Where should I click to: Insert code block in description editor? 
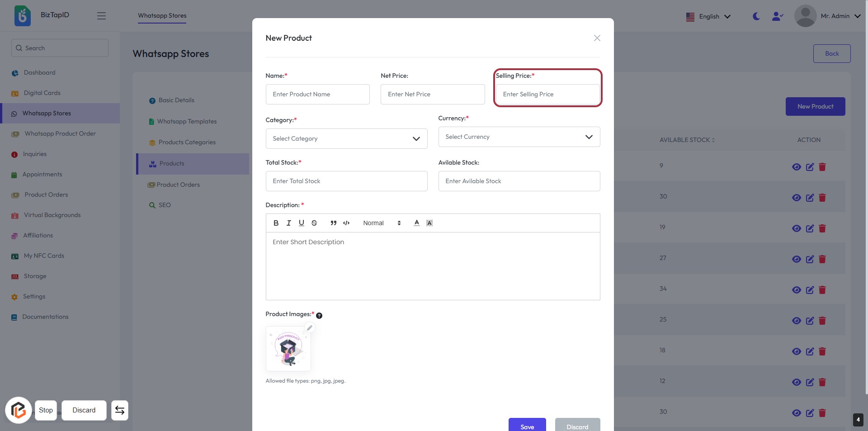point(346,223)
